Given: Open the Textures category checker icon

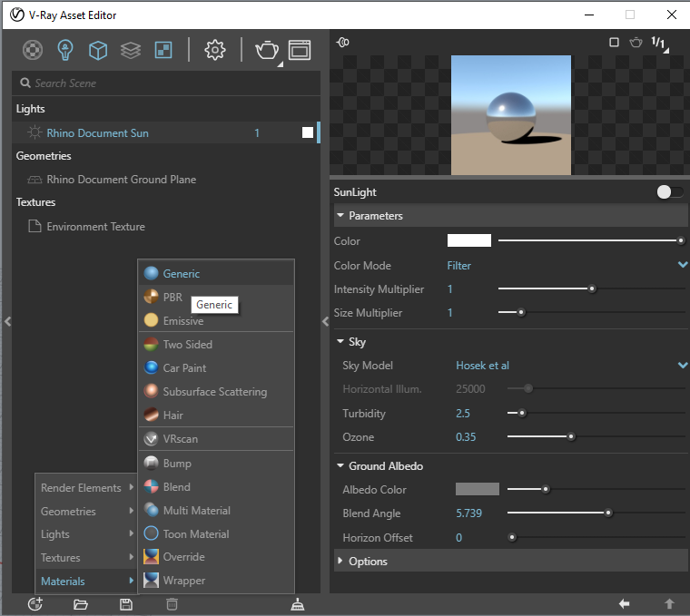Looking at the screenshot, I should [x=163, y=50].
